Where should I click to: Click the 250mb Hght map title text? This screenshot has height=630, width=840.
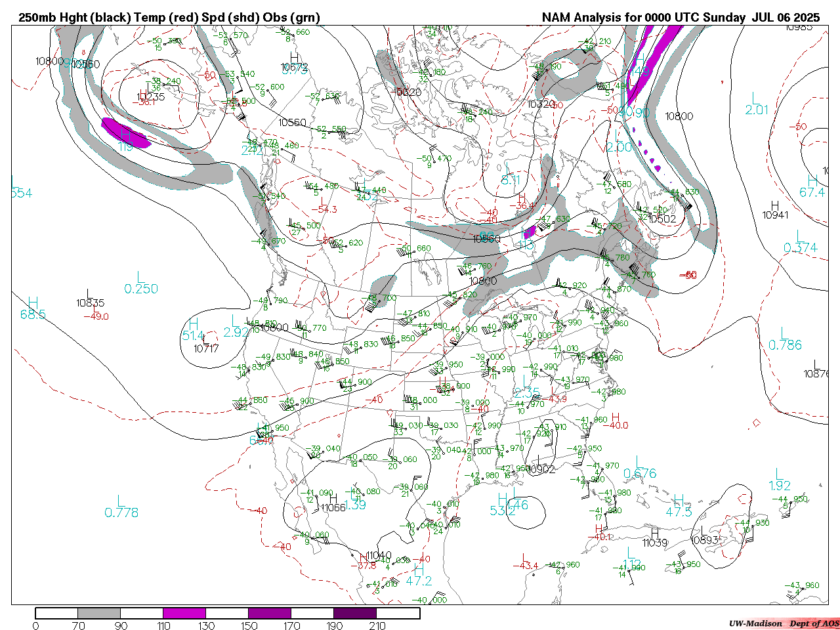169,18
